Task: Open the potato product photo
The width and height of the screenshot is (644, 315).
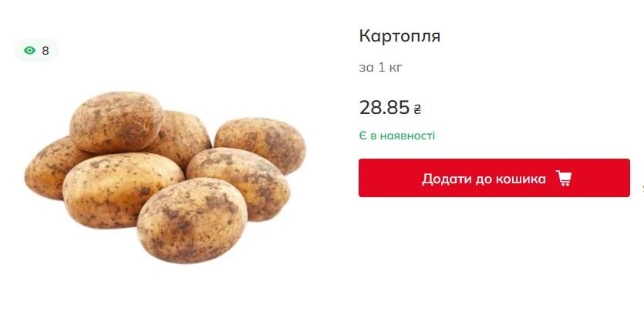Action: [x=165, y=177]
